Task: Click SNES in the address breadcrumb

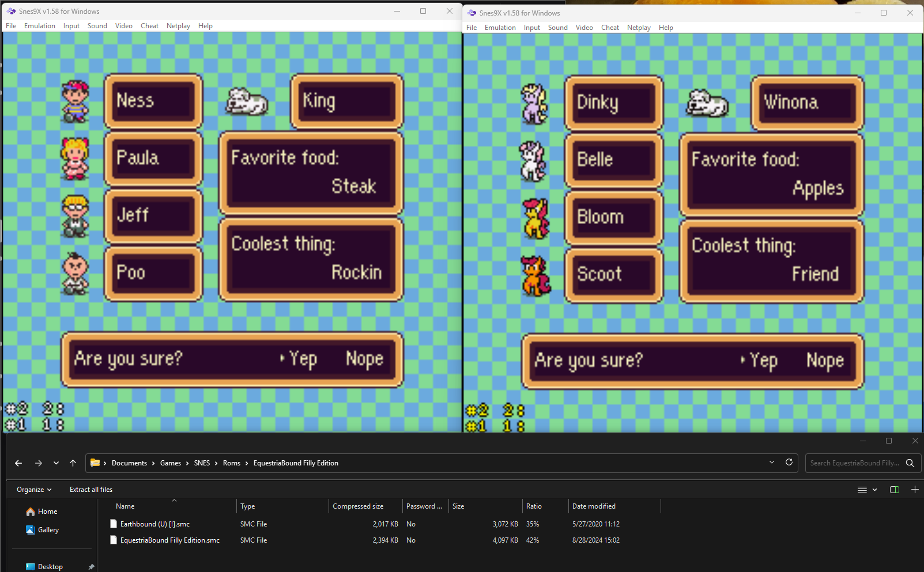Action: [x=202, y=463]
